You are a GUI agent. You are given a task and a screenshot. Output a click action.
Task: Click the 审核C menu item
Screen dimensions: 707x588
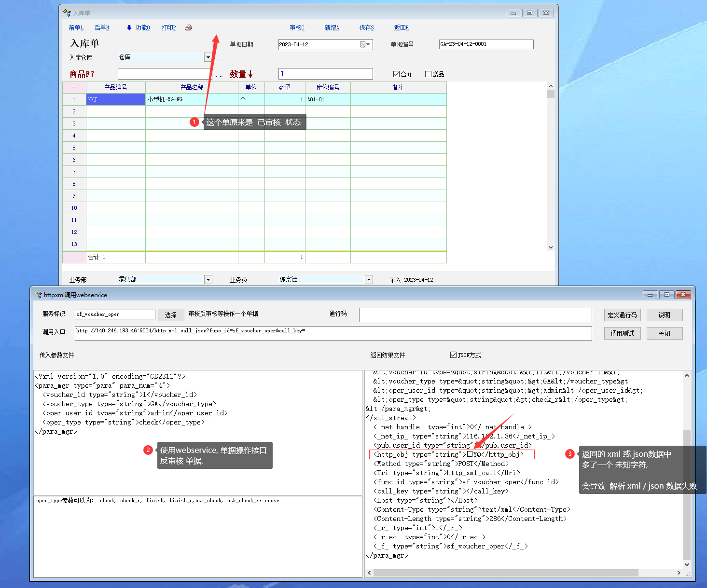297,27
